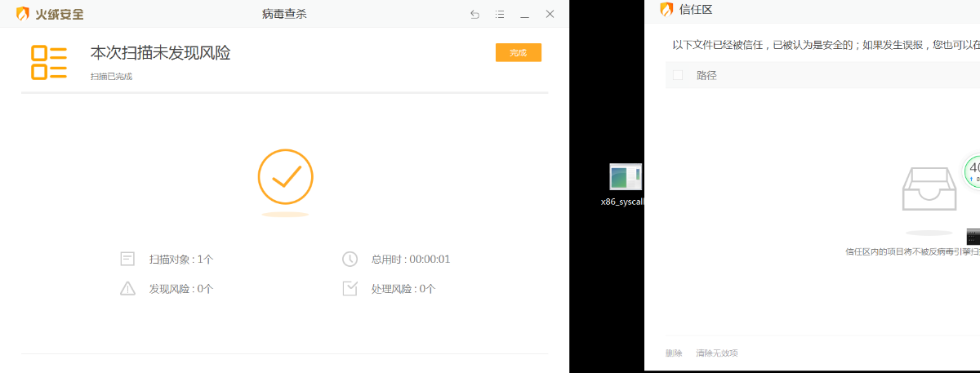Minimize the 病毒查杀 window
Viewport: 980px width, 373px height.
[525, 15]
